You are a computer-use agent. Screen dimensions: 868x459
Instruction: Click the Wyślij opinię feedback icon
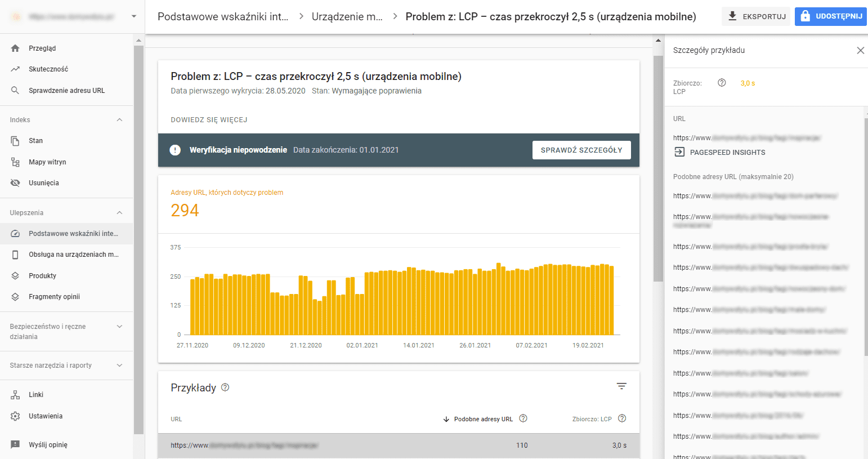15,445
